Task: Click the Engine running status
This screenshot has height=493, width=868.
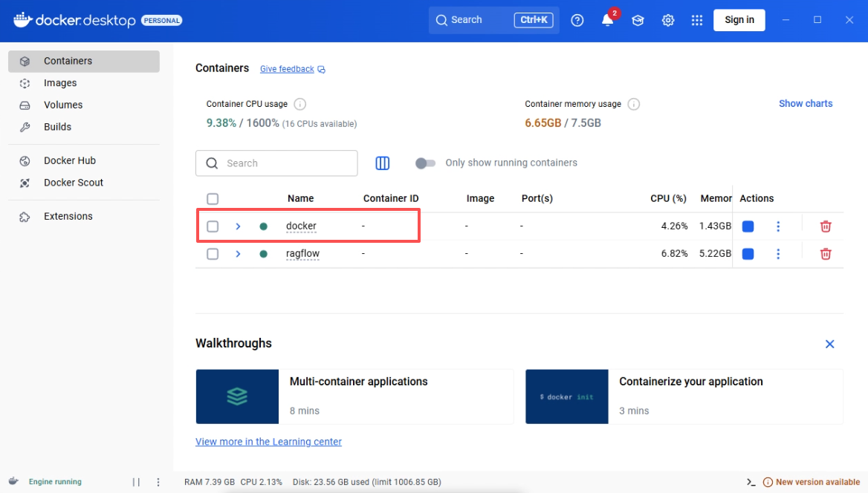Action: tap(55, 482)
